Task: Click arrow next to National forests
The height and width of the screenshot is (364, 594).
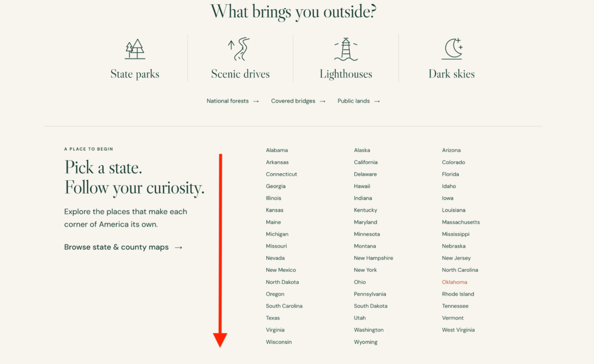Action: pyautogui.click(x=256, y=101)
